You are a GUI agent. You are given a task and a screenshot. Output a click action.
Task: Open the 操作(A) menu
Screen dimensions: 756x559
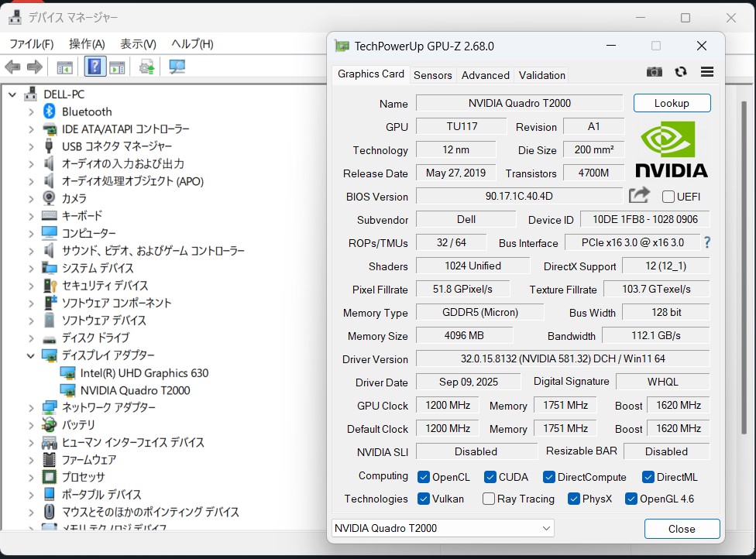pyautogui.click(x=87, y=44)
